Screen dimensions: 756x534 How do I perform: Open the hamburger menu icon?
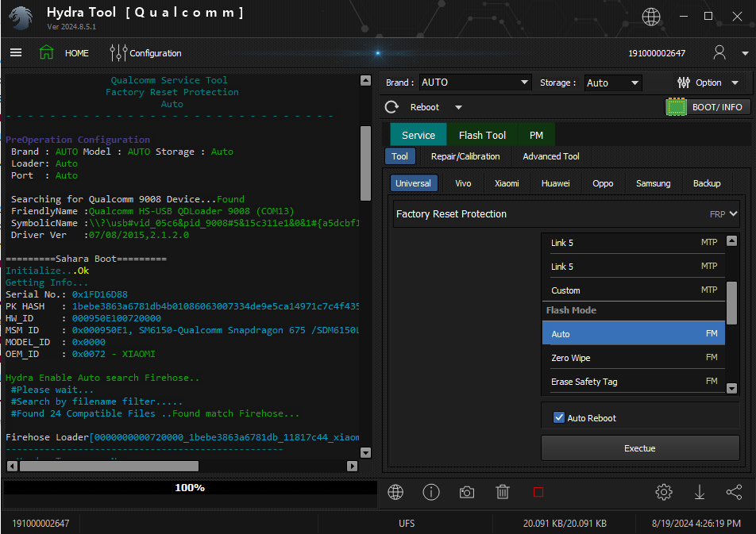[16, 53]
